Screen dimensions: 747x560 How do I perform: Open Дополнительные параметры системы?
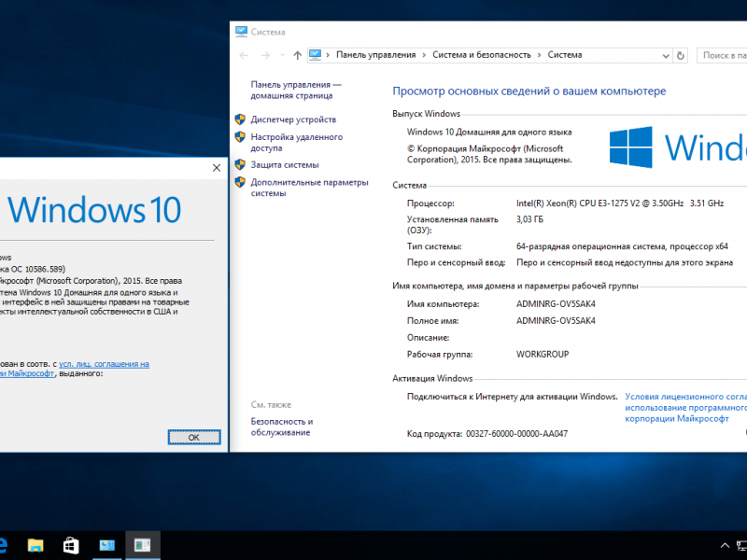click(x=309, y=188)
